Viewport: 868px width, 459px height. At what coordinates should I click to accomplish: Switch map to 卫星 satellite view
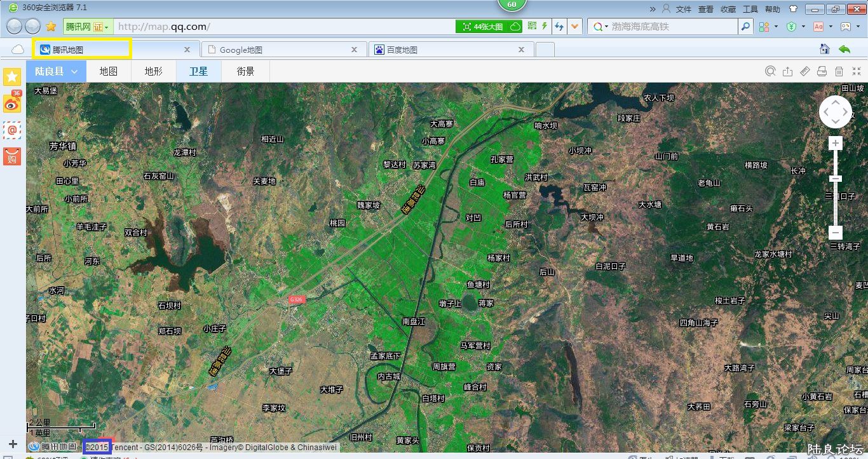coord(198,71)
